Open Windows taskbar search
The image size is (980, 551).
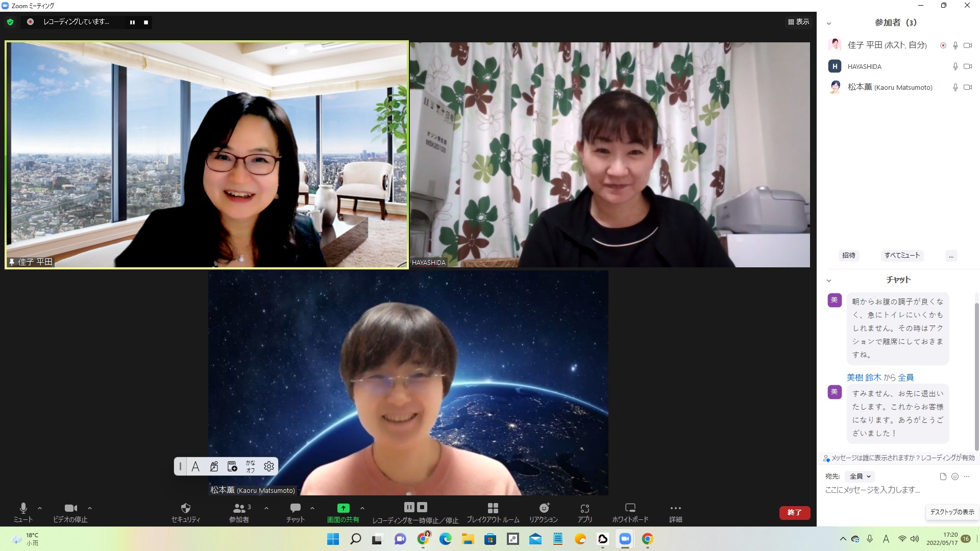(355, 539)
